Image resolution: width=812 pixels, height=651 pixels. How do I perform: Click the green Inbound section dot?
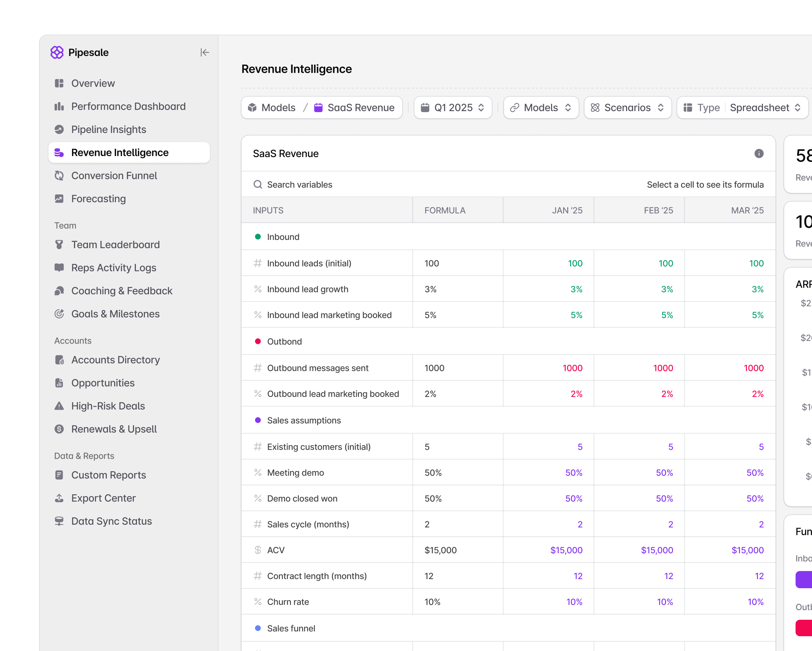click(258, 237)
